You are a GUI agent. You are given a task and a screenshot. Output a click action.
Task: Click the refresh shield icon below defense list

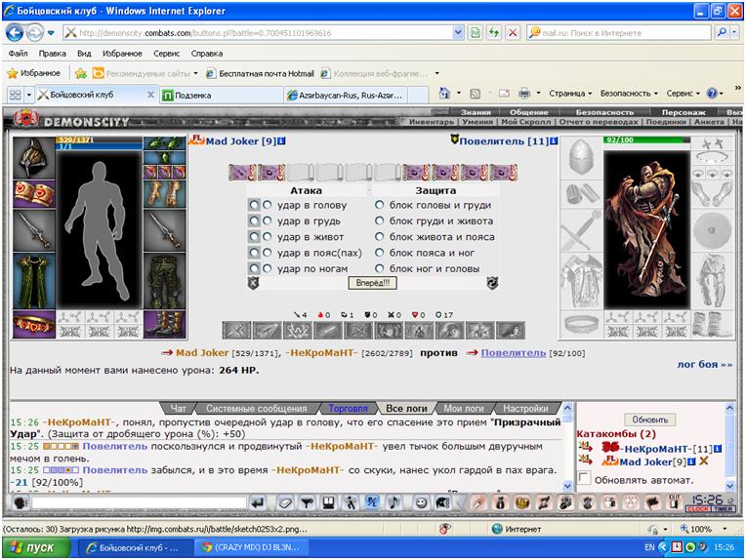coord(492,283)
